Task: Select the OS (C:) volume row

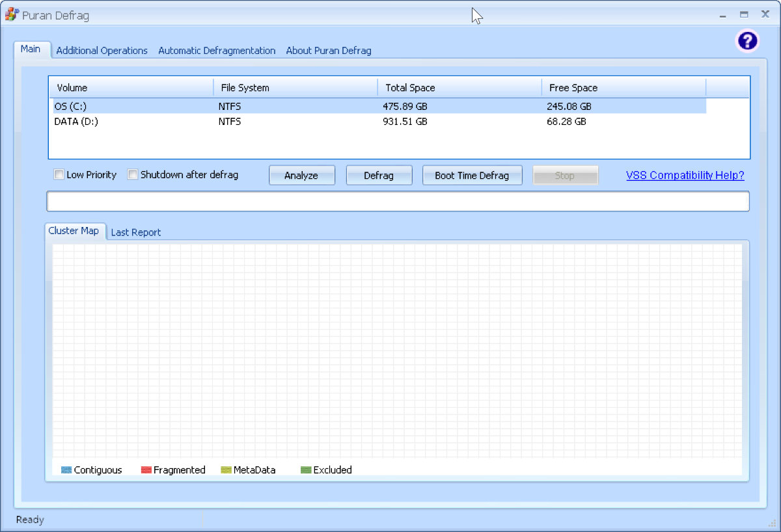Action: coord(379,106)
